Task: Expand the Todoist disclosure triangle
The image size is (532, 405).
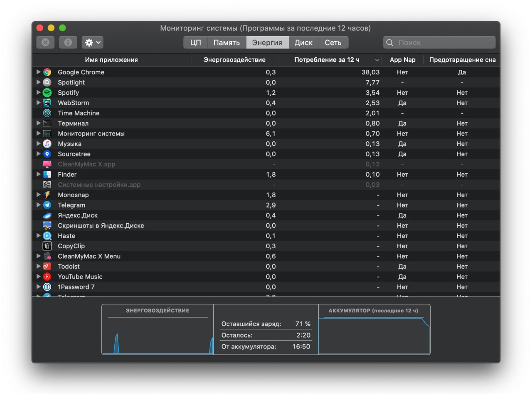Action: point(39,267)
